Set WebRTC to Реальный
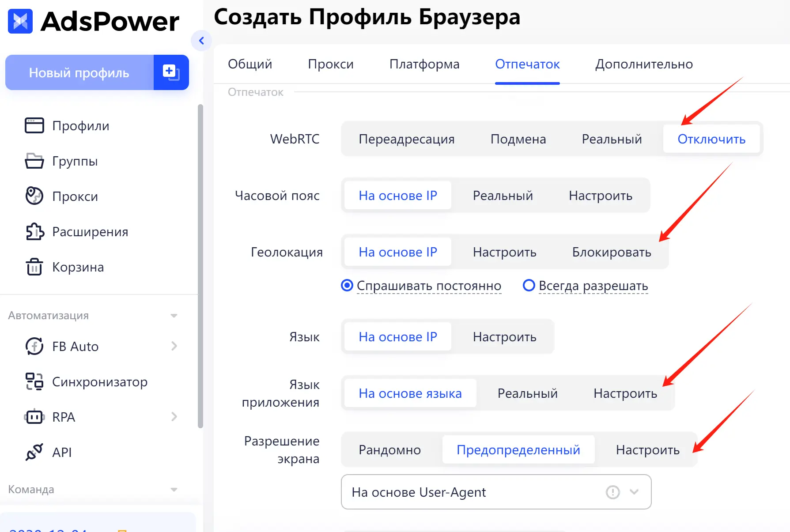Image resolution: width=790 pixels, height=532 pixels. 612,139
